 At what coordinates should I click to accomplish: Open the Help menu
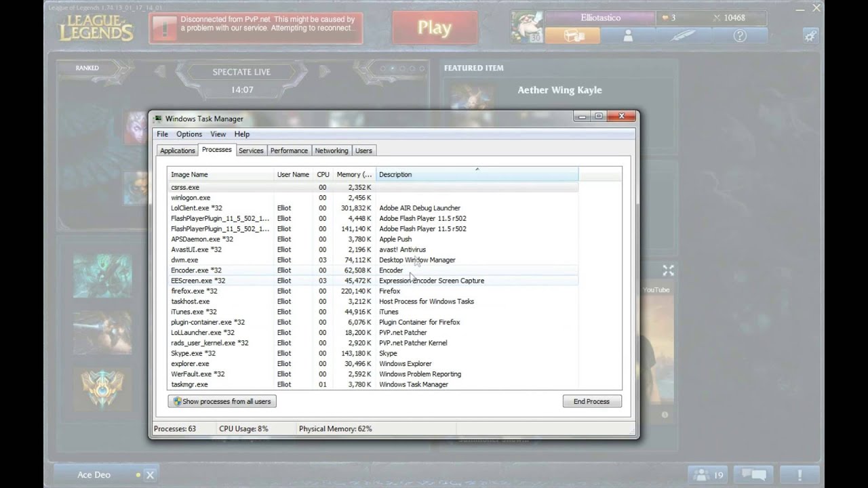tap(242, 134)
